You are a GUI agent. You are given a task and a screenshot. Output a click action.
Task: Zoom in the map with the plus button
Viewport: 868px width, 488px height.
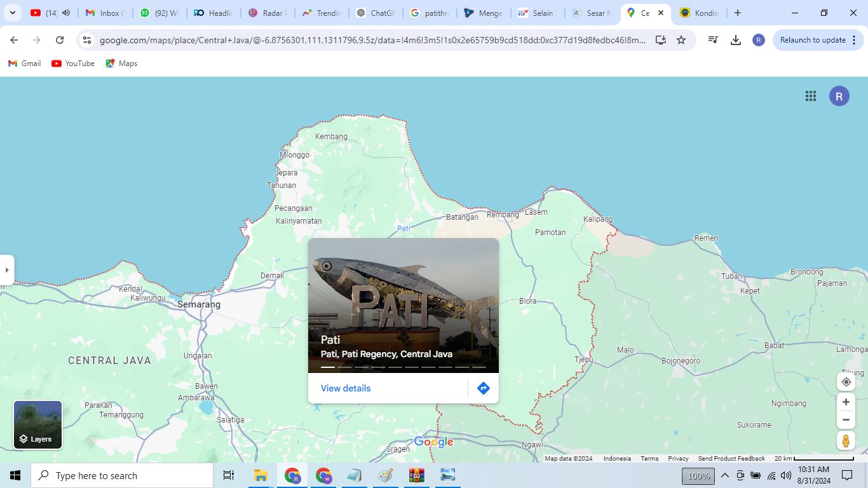click(x=846, y=402)
